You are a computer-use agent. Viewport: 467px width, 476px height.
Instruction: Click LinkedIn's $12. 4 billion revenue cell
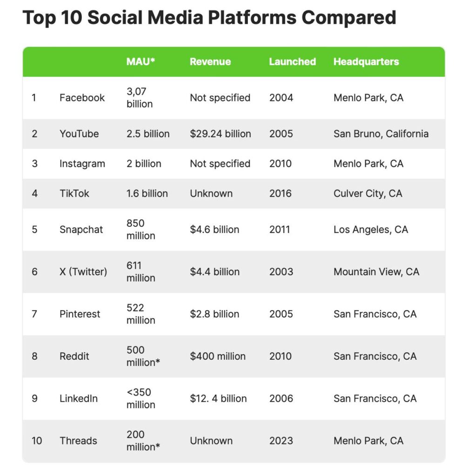[x=218, y=399]
